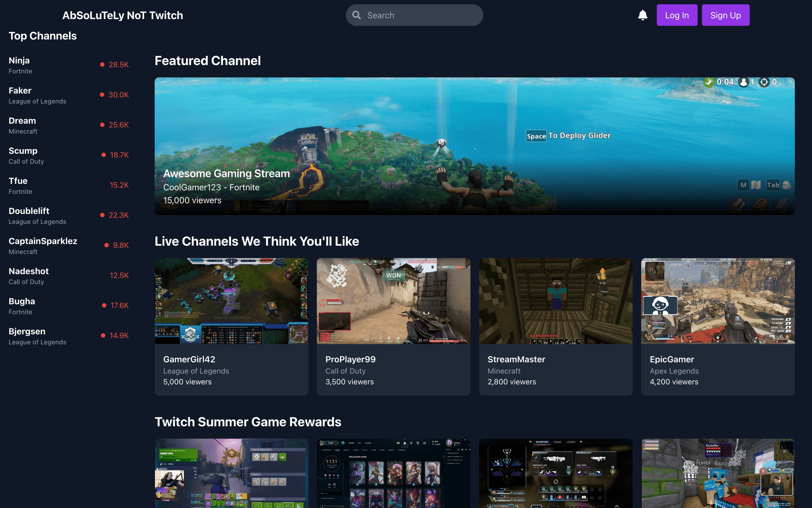
Task: Open Doublelift channel in sidebar
Action: 68,215
